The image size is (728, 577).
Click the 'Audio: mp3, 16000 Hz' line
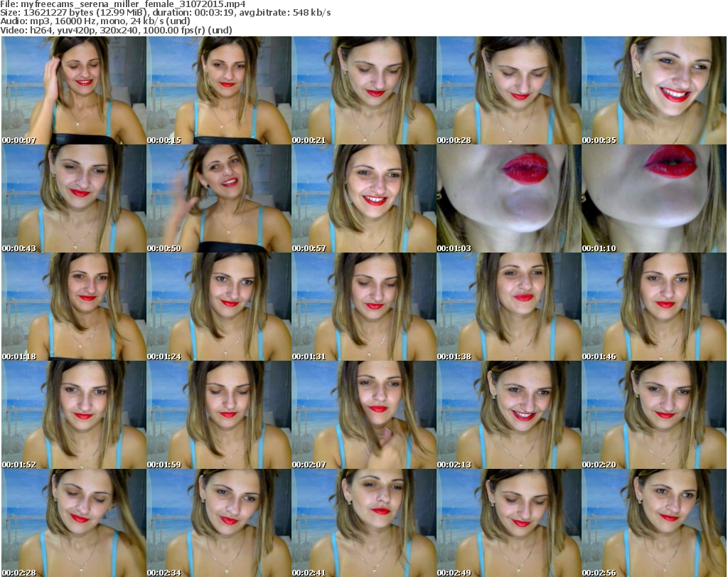click(95, 21)
